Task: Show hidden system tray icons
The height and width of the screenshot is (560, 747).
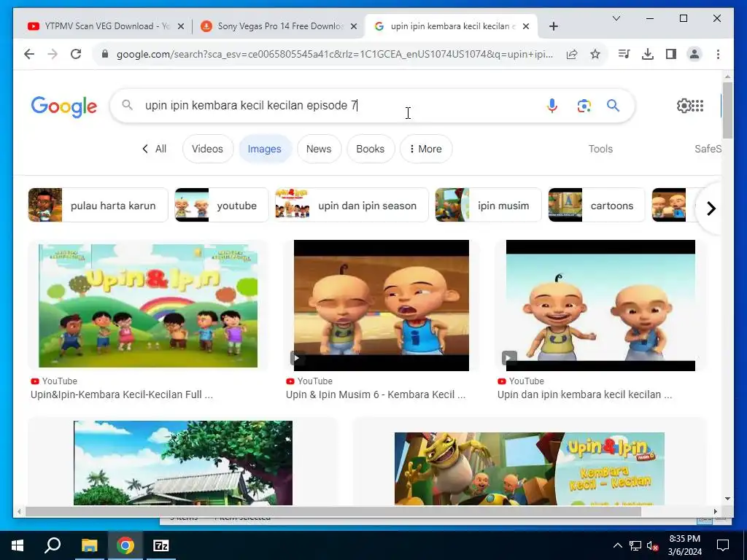Action: pos(617,545)
